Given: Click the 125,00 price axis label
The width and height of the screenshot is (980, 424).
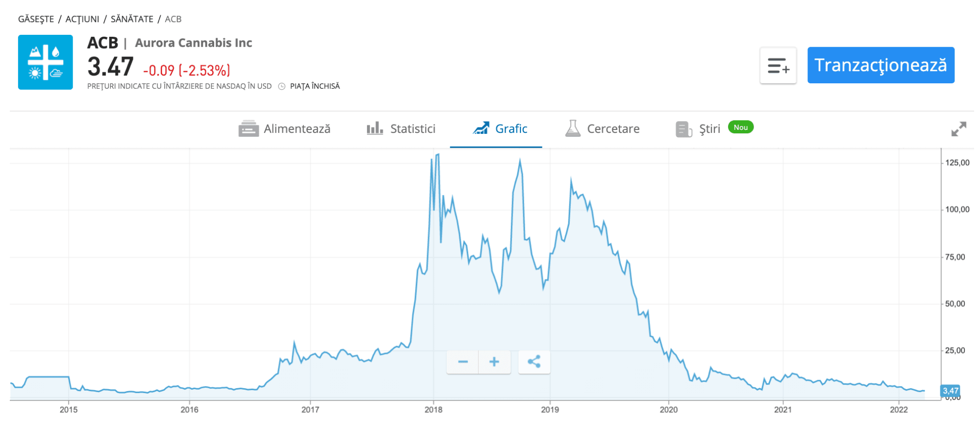Looking at the screenshot, I should 957,163.
